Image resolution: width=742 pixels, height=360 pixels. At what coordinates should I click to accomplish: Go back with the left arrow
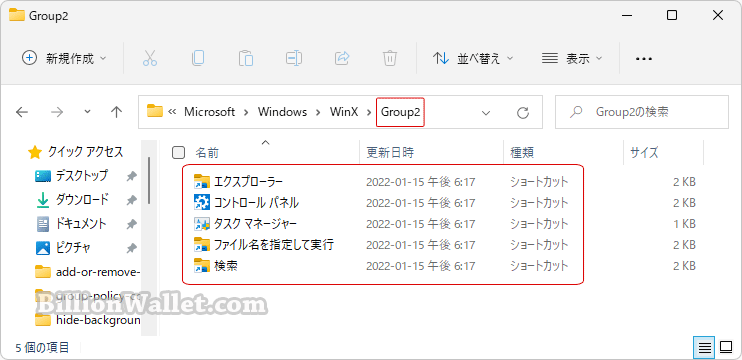[22, 112]
